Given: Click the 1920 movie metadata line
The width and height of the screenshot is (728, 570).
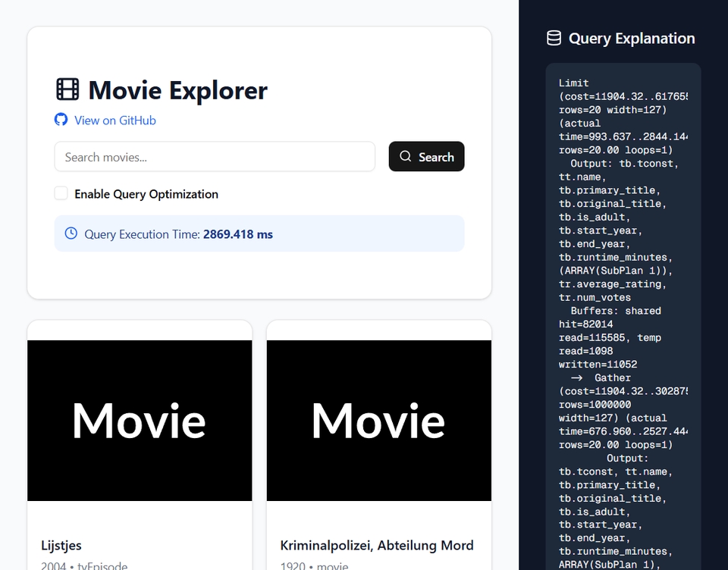Looking at the screenshot, I should (x=314, y=565).
